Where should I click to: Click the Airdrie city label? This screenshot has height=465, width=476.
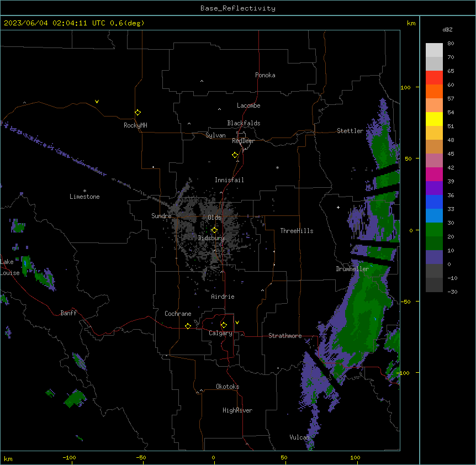[223, 297]
